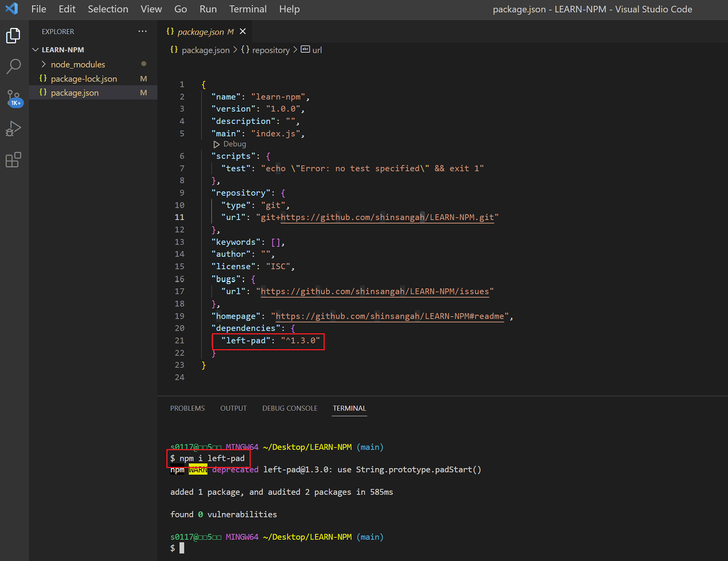Select package.json in the explorer tree
Viewport: 728px width, 561px height.
tap(93, 92)
